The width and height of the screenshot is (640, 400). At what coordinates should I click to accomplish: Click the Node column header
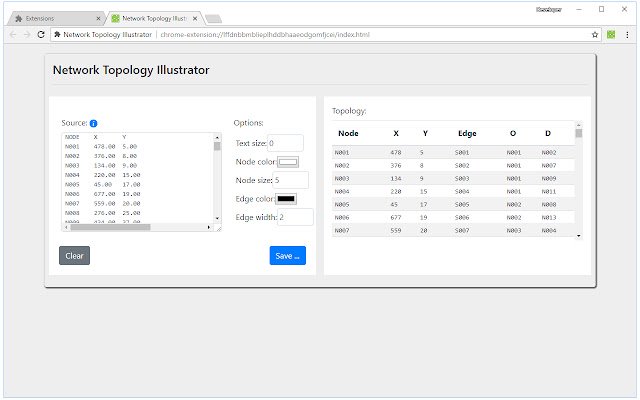[348, 133]
